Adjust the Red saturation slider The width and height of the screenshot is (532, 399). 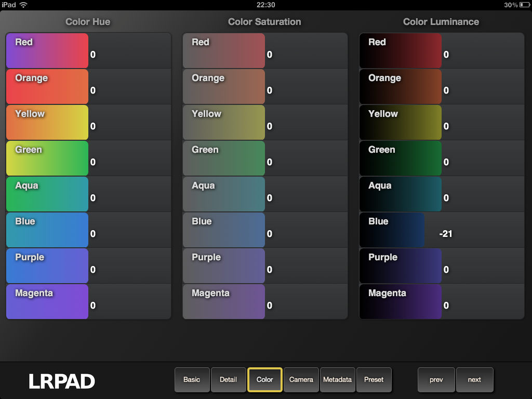pos(265,50)
